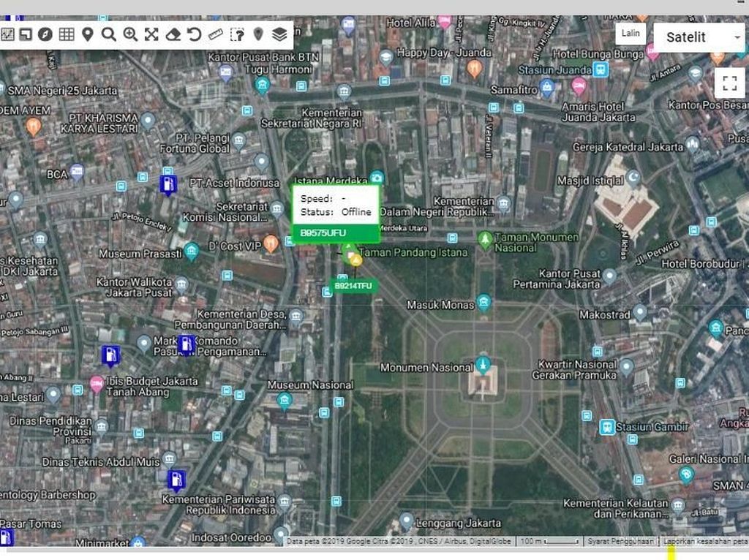Screen dimensions: 749x560
Task: Click the Ibis Budget Jakarta hotel marker
Action: pos(97,384)
